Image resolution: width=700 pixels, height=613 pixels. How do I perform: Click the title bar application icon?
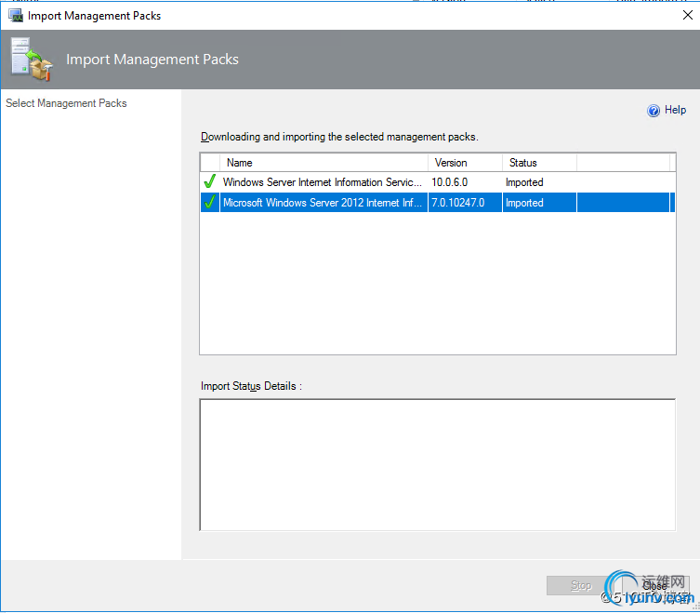[x=16, y=16]
